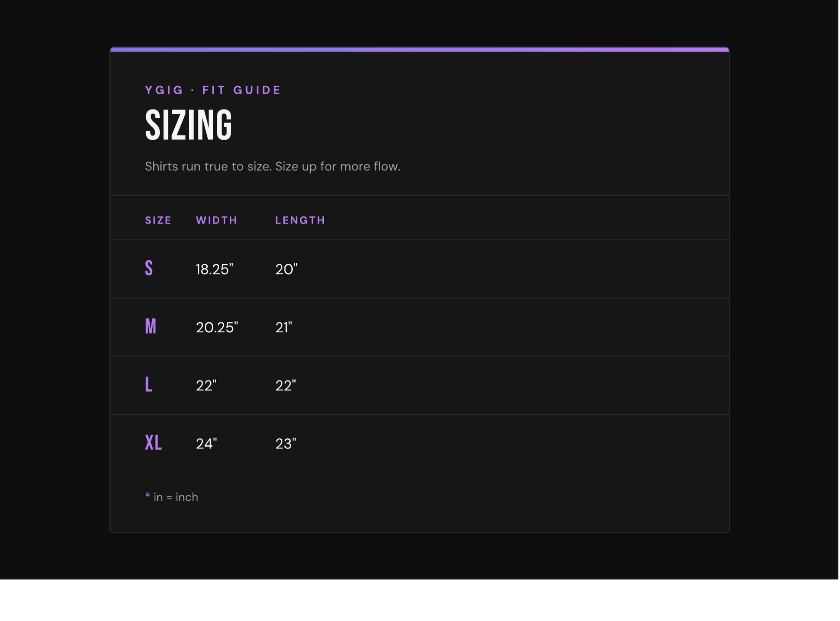Click the SIZING heading
Image resolution: width=840 pixels, height=621 pixels.
tap(189, 126)
